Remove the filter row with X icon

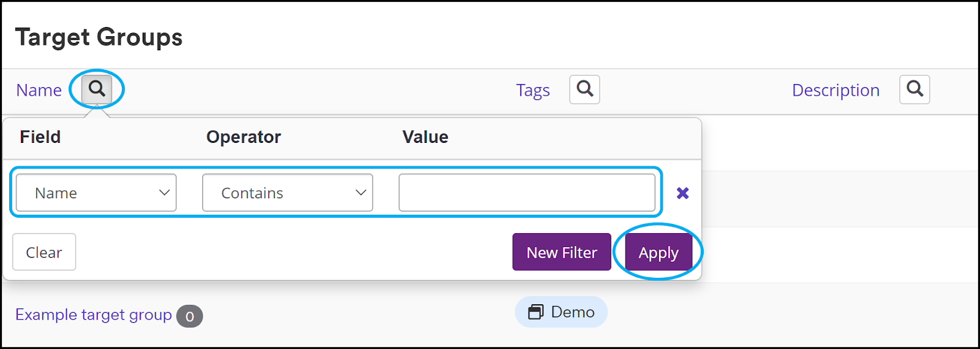682,193
